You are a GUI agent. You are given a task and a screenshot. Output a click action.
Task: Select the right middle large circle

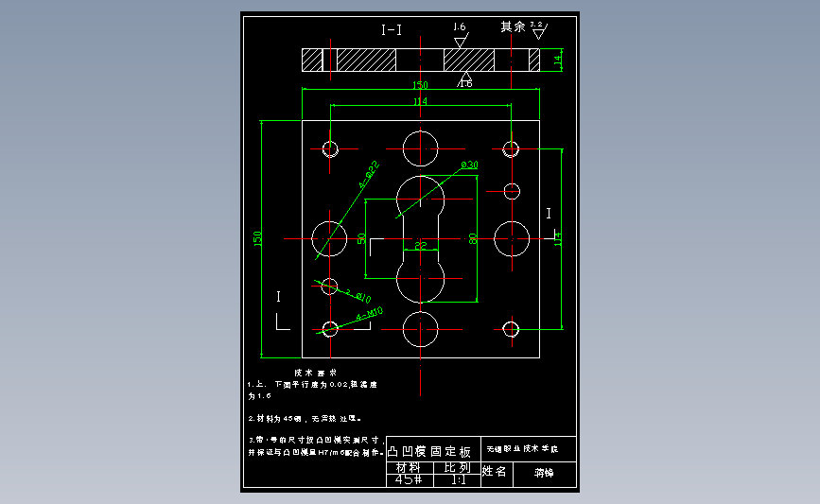(512, 239)
